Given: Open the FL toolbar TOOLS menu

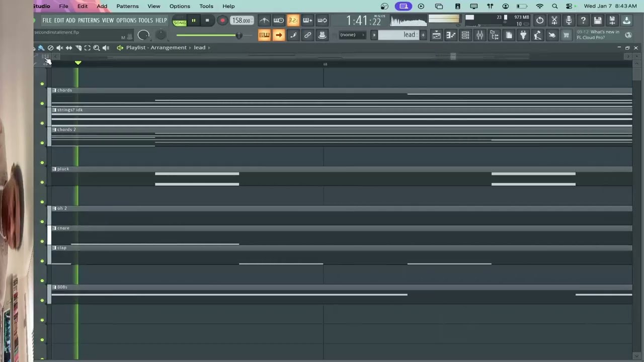Looking at the screenshot, I should [x=145, y=21].
